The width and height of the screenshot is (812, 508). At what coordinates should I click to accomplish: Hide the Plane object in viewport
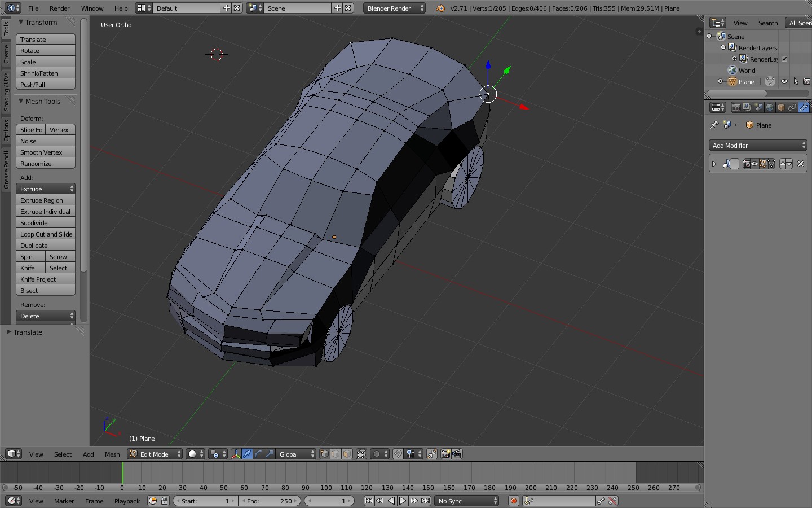coord(784,81)
